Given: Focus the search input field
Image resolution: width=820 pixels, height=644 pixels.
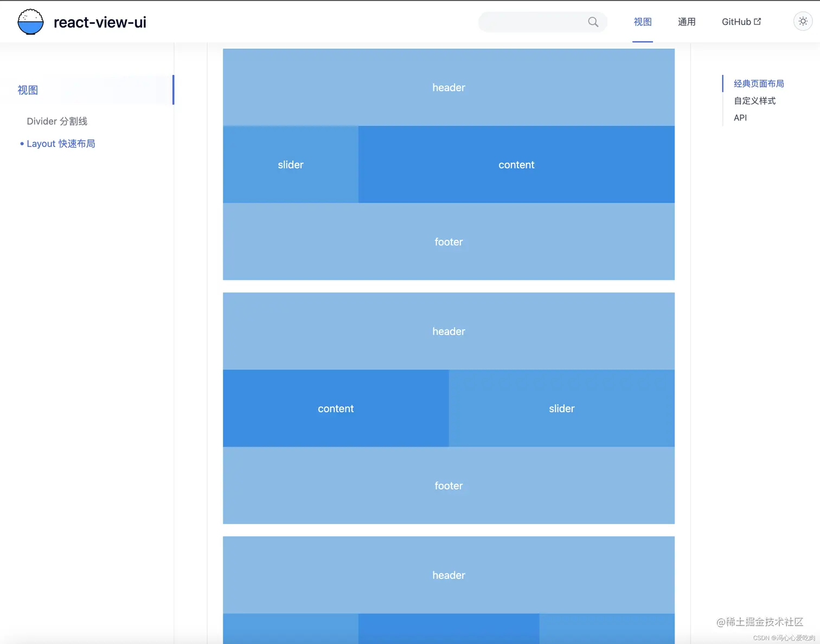Looking at the screenshot, I should 542,22.
